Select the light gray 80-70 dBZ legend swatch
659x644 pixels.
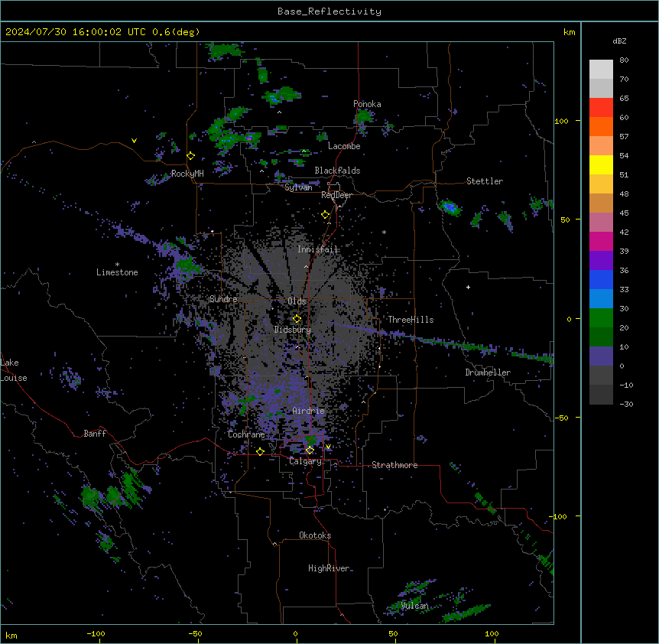601,70
